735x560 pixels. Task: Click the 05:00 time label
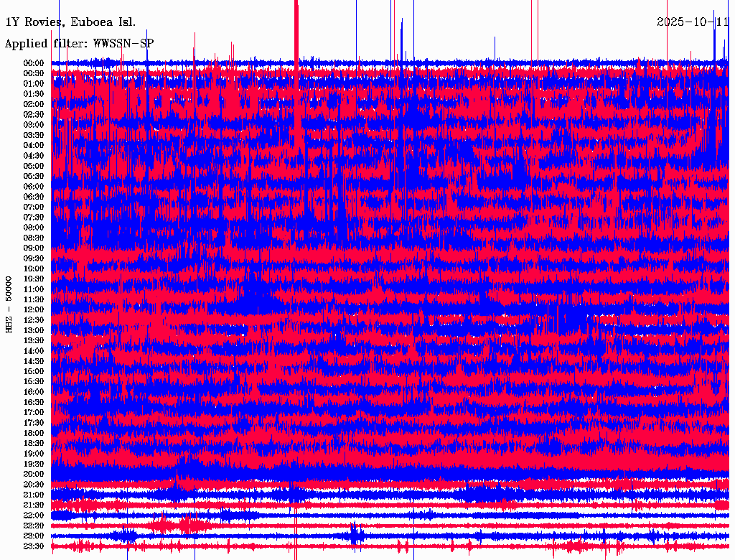click(34, 166)
